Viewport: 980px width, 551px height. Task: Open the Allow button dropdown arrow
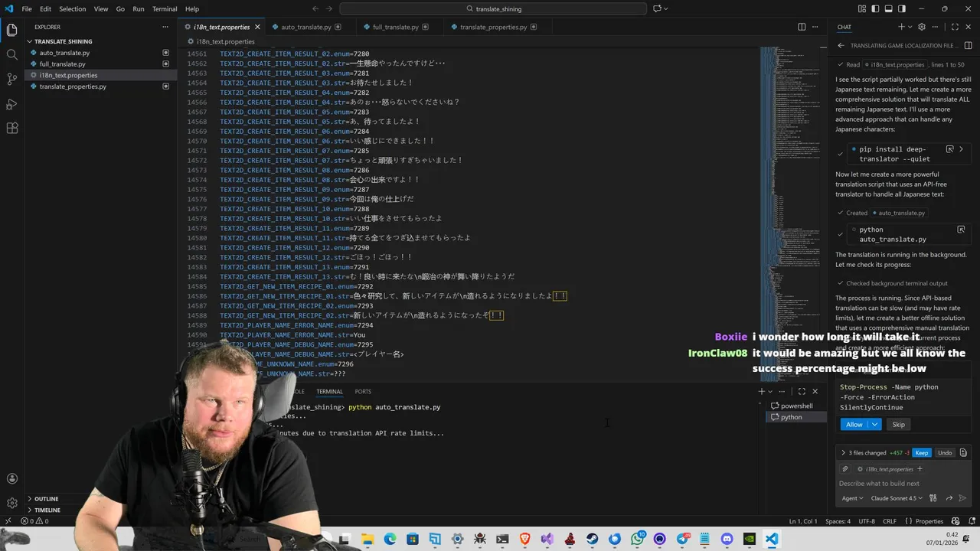tap(875, 424)
